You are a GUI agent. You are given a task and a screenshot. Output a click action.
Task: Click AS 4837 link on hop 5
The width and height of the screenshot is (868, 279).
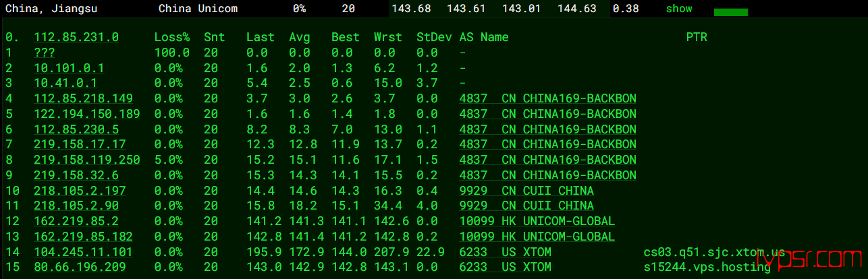(x=548, y=114)
